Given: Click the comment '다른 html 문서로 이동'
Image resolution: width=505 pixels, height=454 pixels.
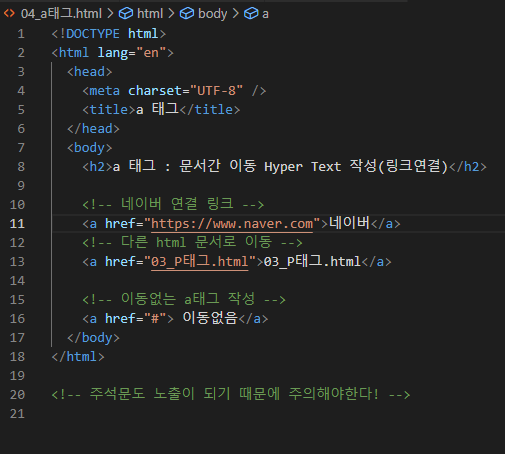Looking at the screenshot, I should click(196, 242).
